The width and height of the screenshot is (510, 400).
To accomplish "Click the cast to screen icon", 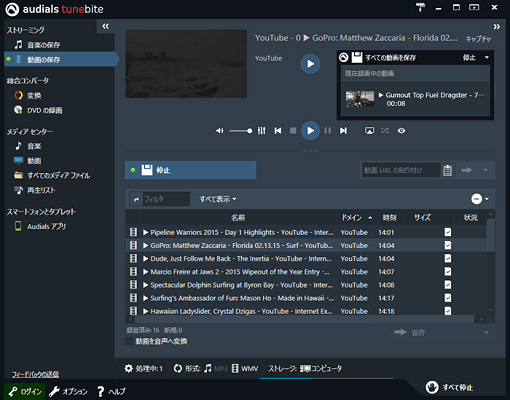I will point(369,131).
